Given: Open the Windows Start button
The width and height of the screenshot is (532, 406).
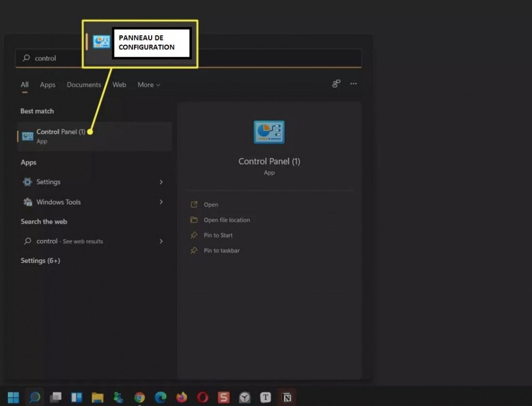Looking at the screenshot, I should [x=14, y=397].
